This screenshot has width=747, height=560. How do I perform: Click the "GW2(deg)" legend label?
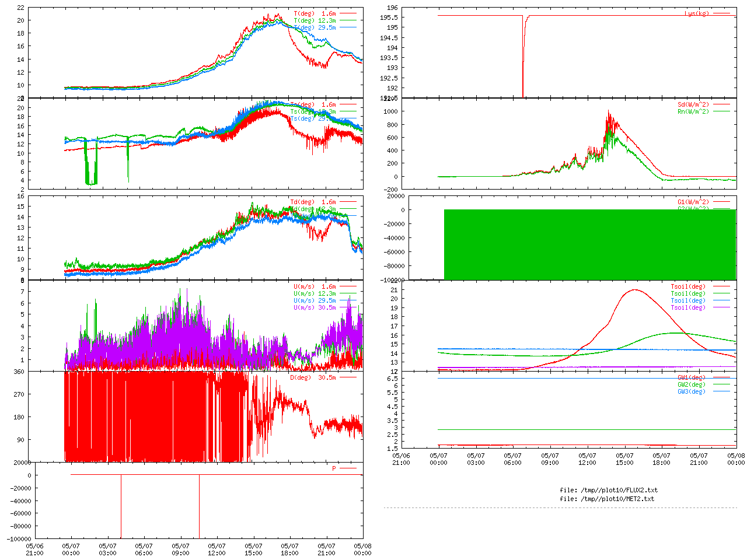tap(692, 385)
